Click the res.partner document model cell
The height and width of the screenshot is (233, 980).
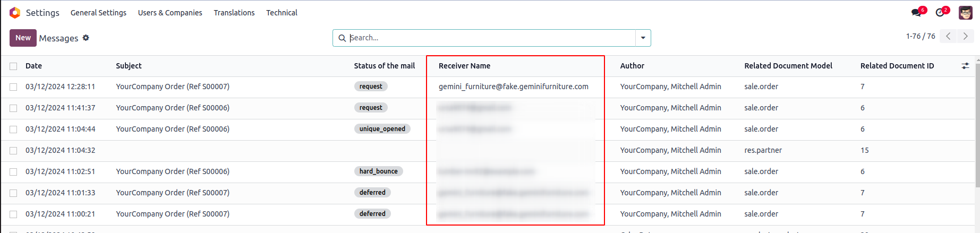(763, 150)
